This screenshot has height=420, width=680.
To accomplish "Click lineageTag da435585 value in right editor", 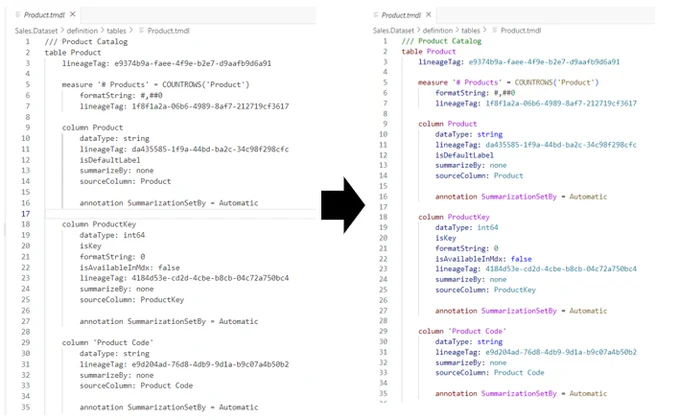I will click(561, 145).
